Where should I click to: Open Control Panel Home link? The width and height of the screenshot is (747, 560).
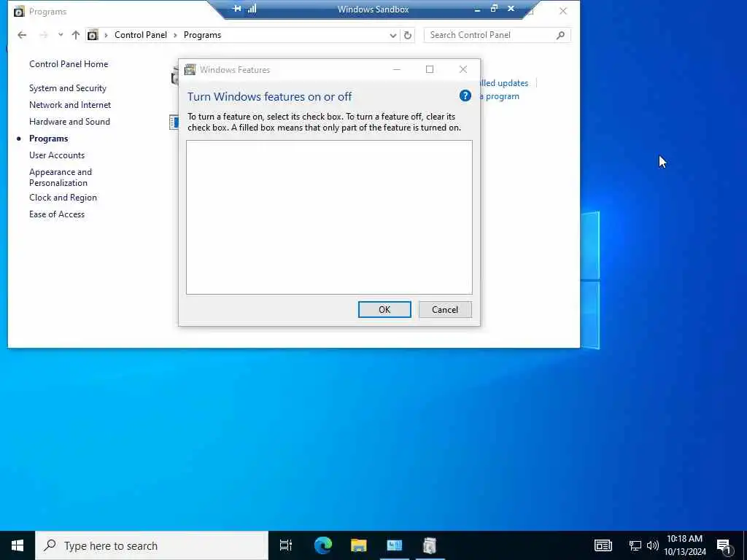coord(69,64)
